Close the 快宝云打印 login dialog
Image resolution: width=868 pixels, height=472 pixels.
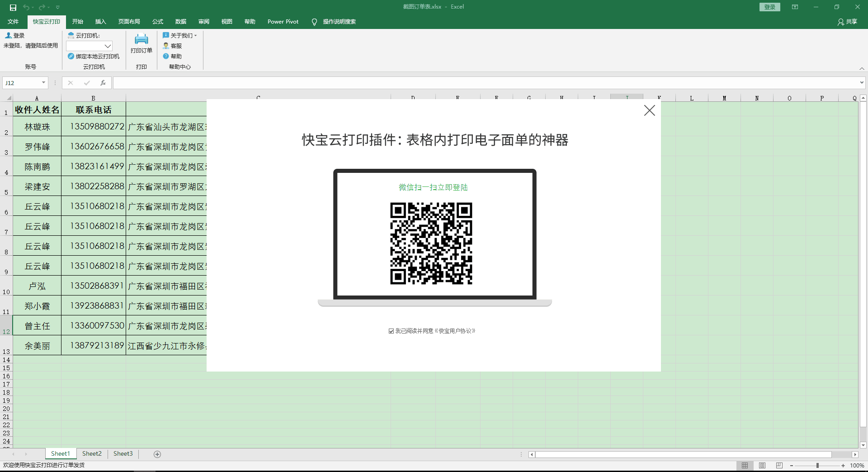[650, 110]
